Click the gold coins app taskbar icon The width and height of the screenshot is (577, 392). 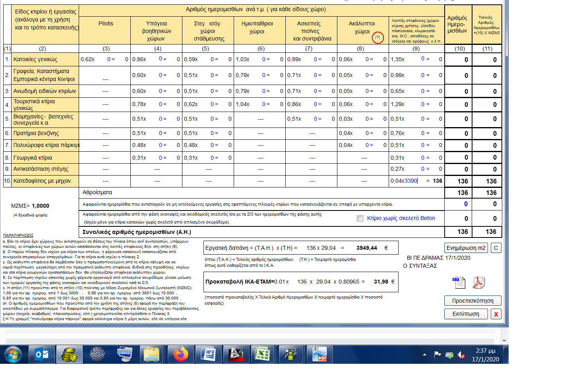(70, 354)
